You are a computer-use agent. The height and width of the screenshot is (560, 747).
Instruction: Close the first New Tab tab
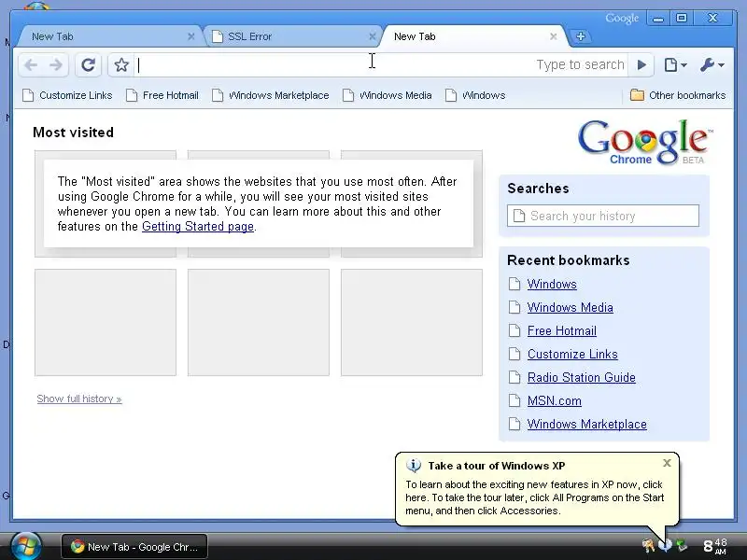(191, 36)
